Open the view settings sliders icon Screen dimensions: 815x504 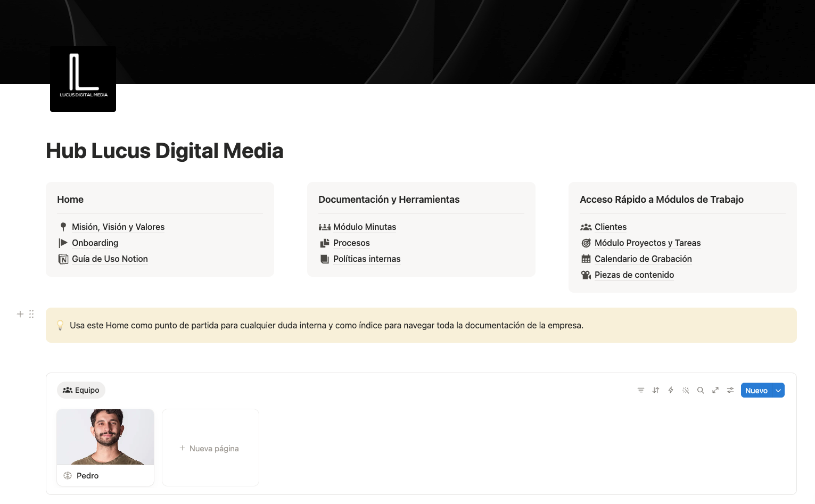(x=730, y=390)
